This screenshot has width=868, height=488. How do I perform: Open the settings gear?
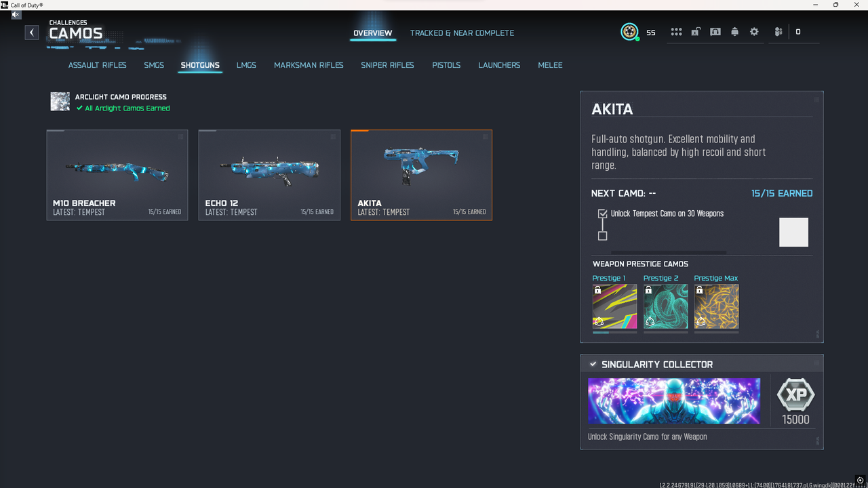click(x=754, y=32)
